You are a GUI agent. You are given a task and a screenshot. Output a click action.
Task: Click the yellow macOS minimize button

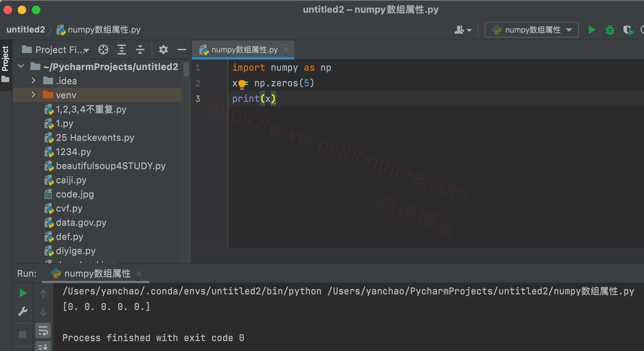(22, 10)
